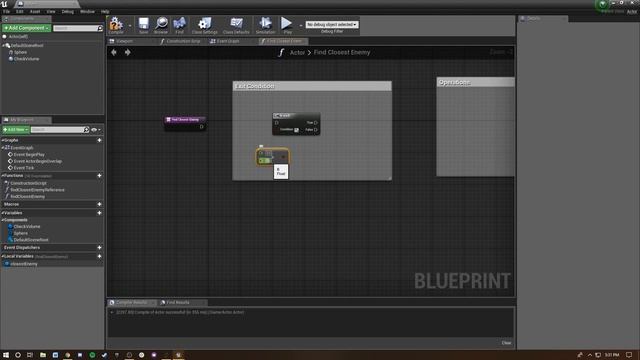The width and height of the screenshot is (640, 360).
Task: Collapse the Components variables group
Action: [x=3, y=220]
